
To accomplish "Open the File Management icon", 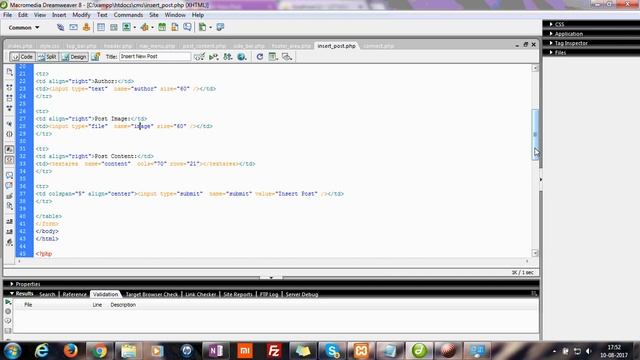I will click(x=228, y=57).
